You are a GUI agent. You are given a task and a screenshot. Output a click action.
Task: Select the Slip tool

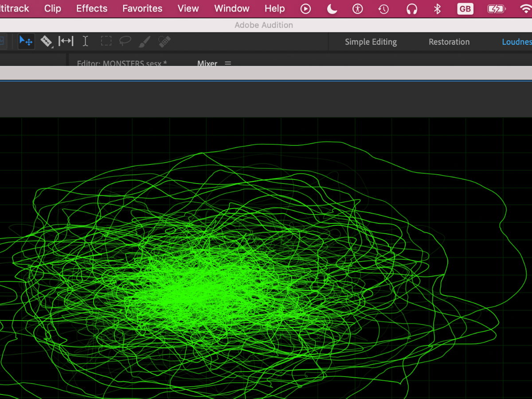pos(66,42)
